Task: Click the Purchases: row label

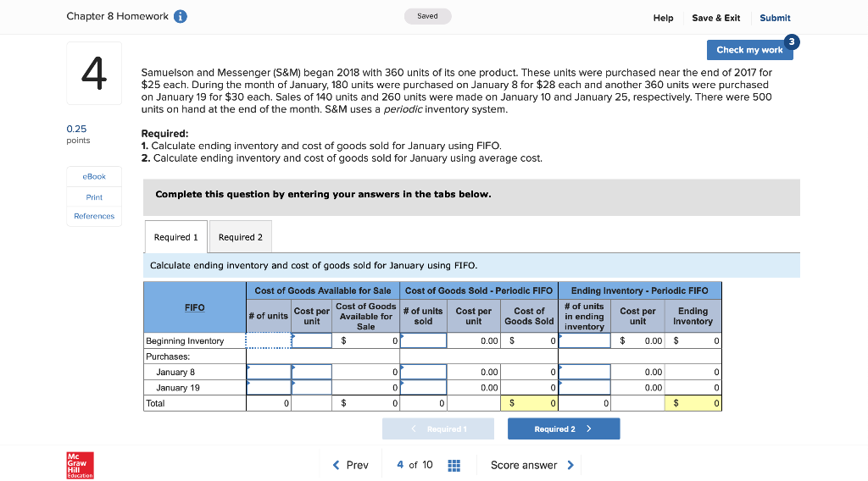Action: [168, 357]
